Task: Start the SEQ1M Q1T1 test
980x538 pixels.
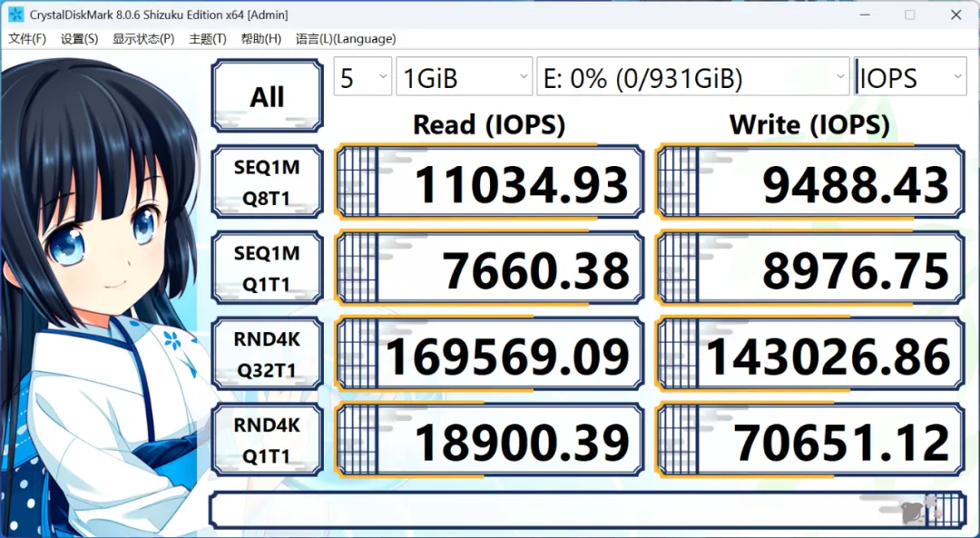Action: pyautogui.click(x=267, y=268)
